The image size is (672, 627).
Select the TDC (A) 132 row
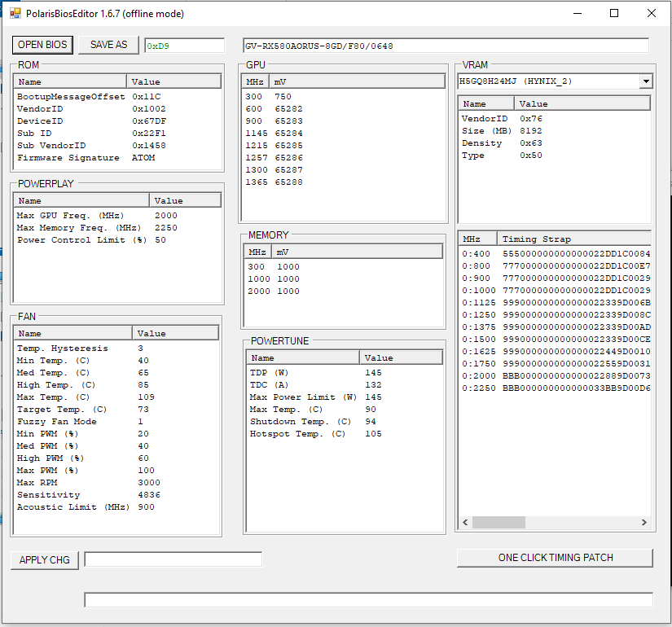pyautogui.click(x=345, y=385)
